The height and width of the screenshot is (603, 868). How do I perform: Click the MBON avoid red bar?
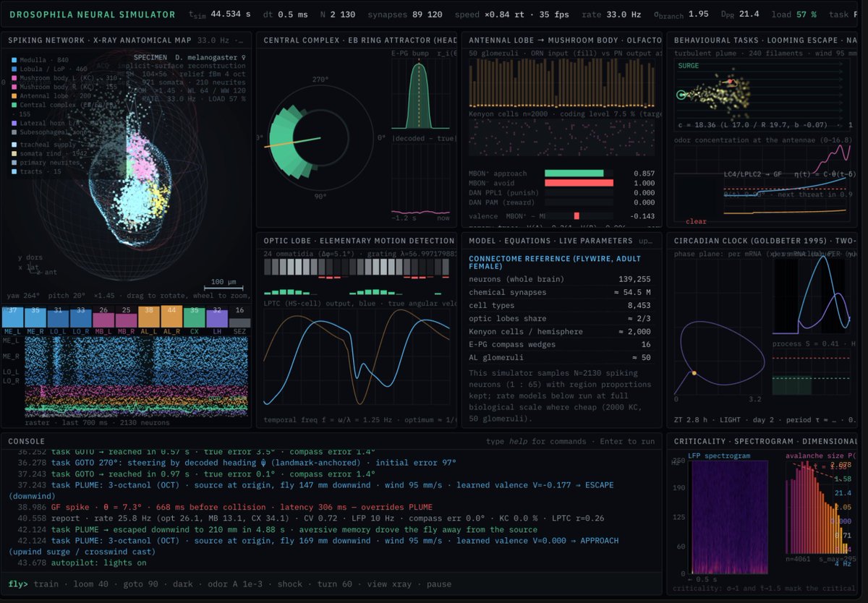(x=579, y=184)
